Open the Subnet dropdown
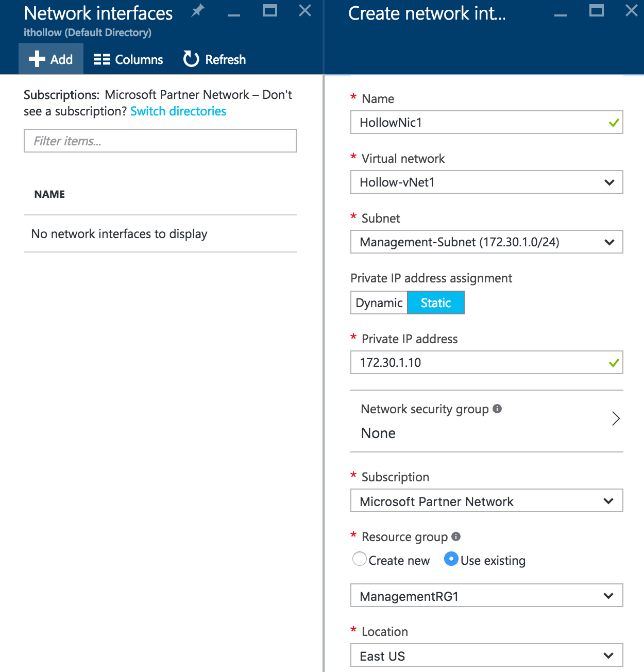The image size is (644, 672). [486, 242]
